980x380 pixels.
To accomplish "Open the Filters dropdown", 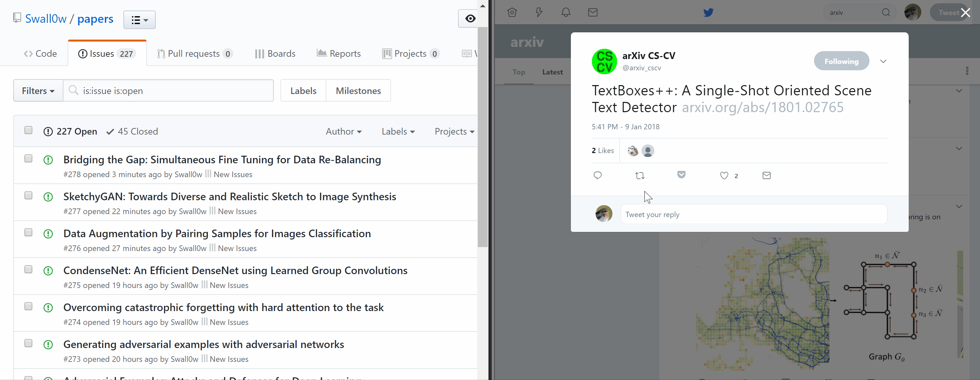I will (38, 91).
